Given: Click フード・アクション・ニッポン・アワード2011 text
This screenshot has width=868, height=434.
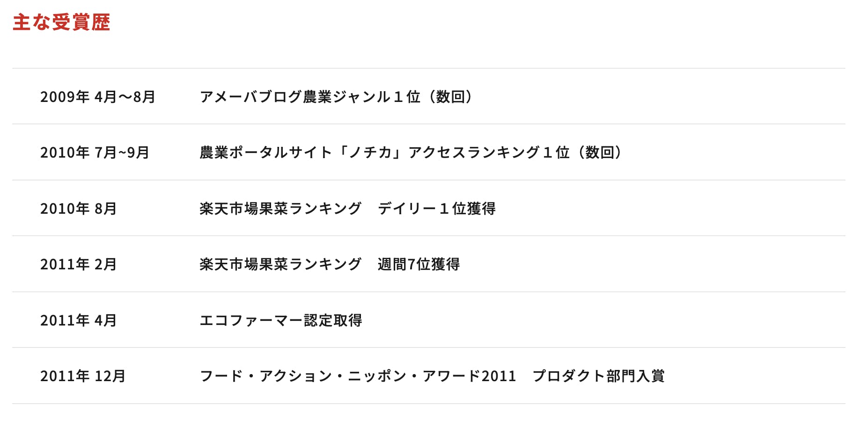Looking at the screenshot, I should click(358, 376).
